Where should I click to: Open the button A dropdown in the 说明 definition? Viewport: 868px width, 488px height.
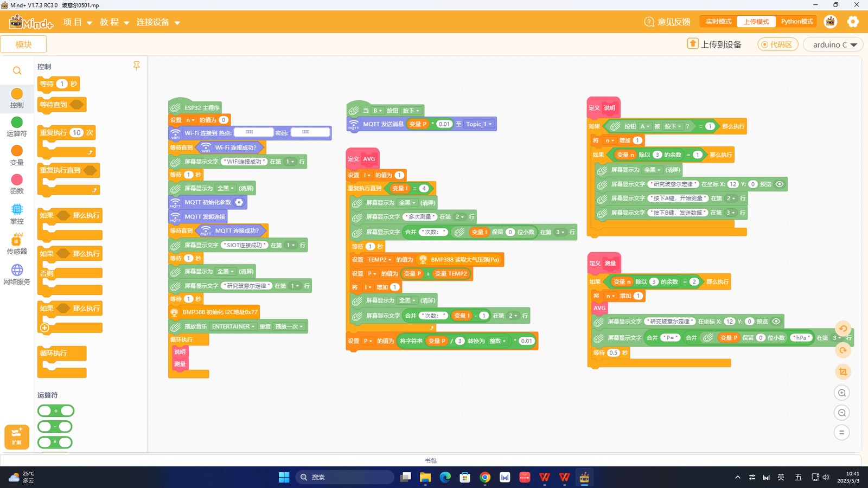click(x=644, y=126)
